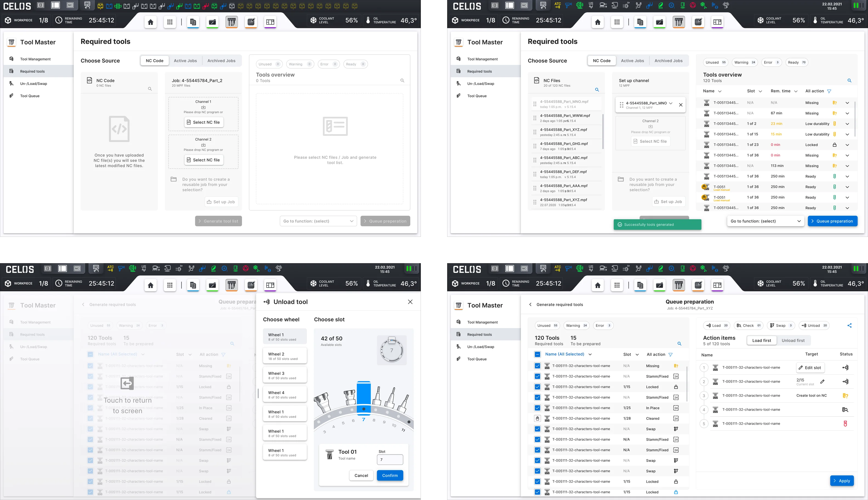
Task: Toggle the Swap 3 action filter chip
Action: click(781, 326)
